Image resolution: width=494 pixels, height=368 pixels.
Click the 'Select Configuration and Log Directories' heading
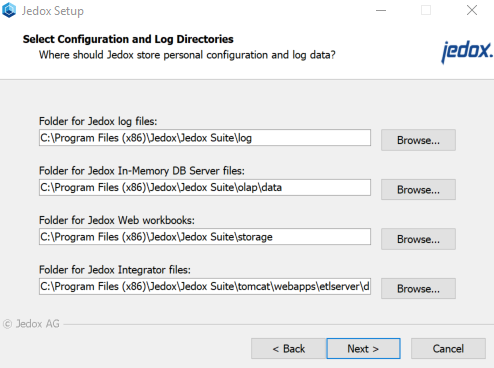(x=128, y=39)
